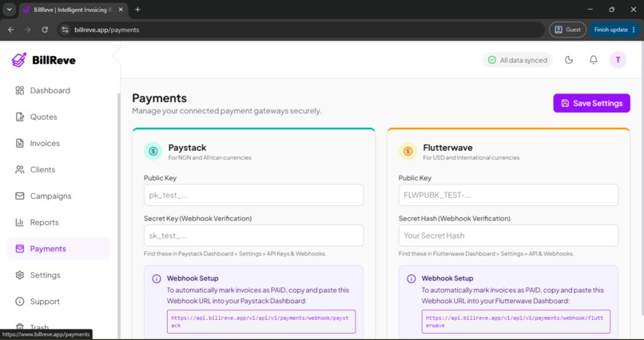This screenshot has height=340, width=644.
Task: Focus the Paystack Public Key field
Action: click(x=253, y=195)
